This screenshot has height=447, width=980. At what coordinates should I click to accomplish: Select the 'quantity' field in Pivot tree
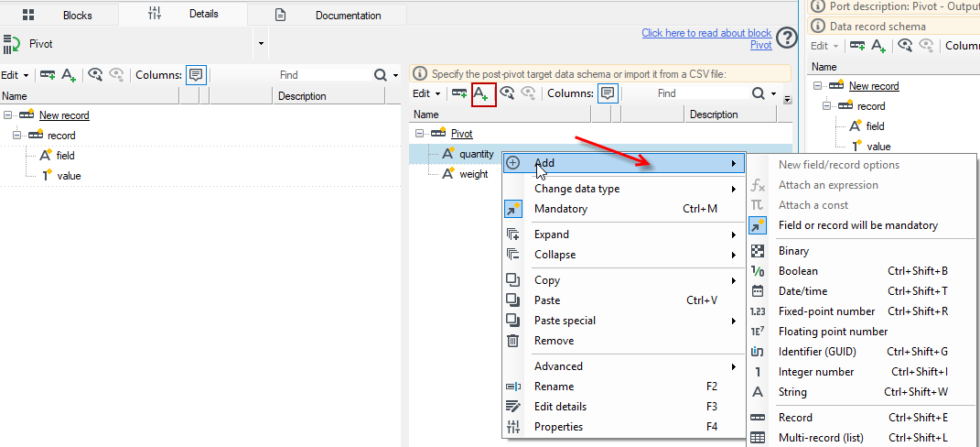pyautogui.click(x=476, y=154)
